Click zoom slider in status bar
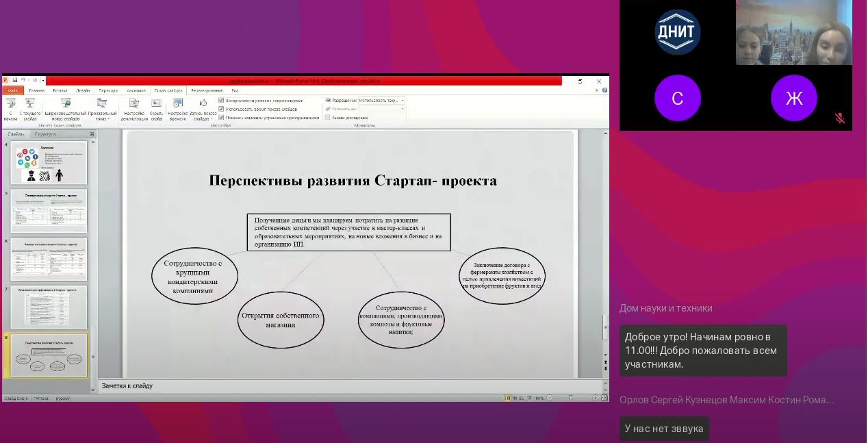This screenshot has height=443, width=868. click(x=571, y=398)
